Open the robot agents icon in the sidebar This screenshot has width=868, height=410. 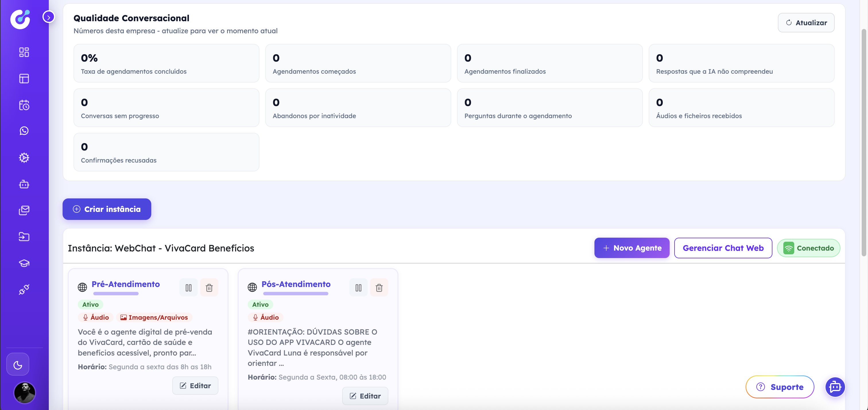tap(24, 184)
